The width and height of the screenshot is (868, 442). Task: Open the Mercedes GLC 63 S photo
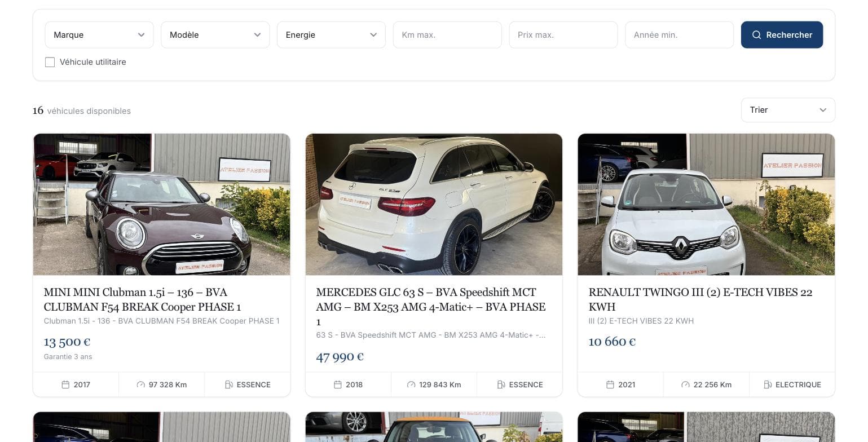pos(434,205)
